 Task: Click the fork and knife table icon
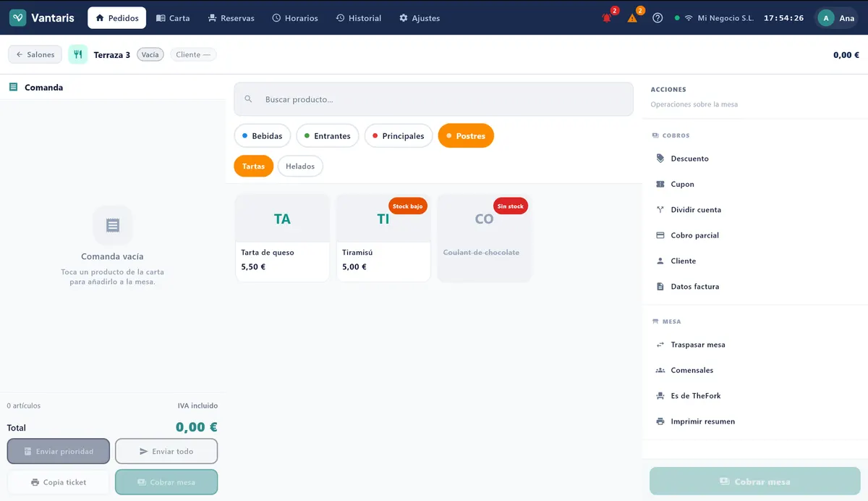tap(78, 54)
